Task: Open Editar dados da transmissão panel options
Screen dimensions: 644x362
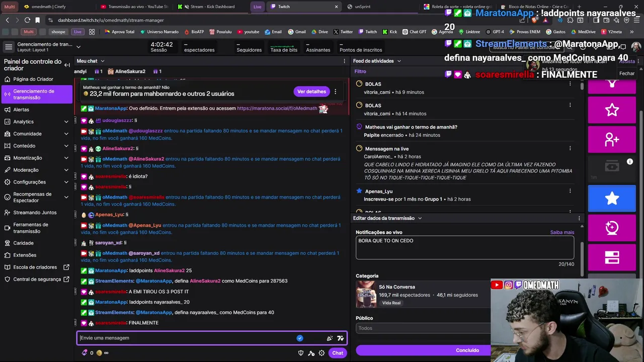Action: click(x=579, y=218)
